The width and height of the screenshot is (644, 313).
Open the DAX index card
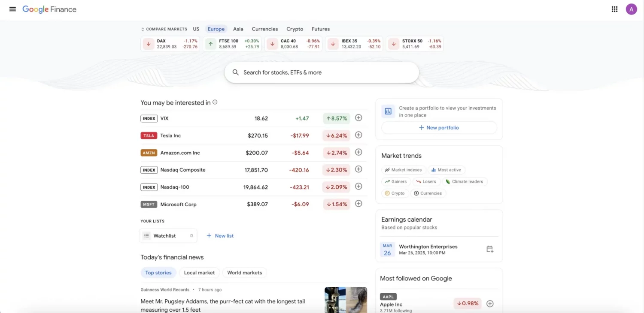coord(170,44)
